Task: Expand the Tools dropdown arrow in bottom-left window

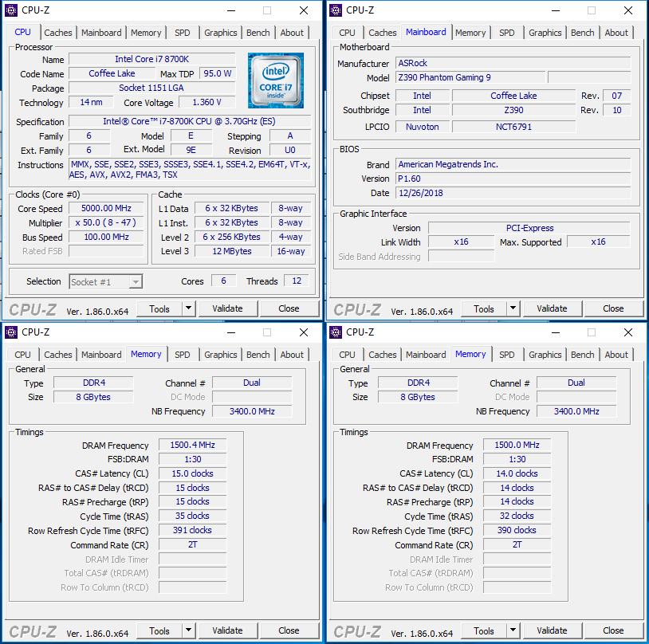Action: (188, 630)
